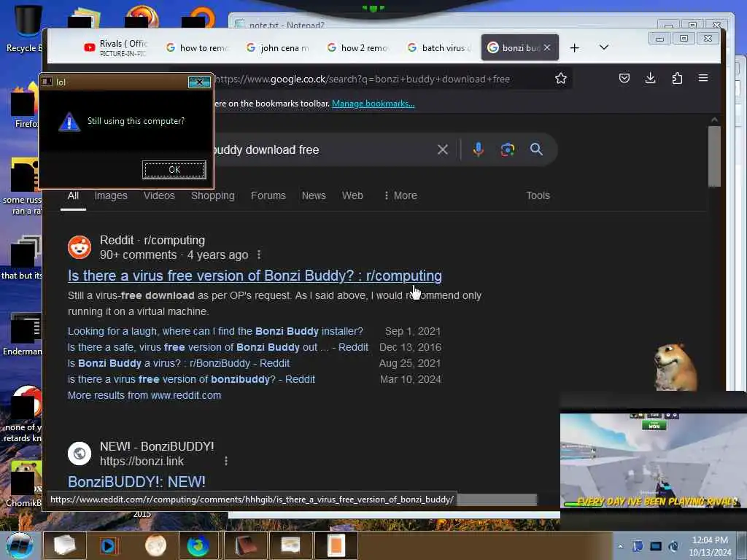
Task: Click the Manage bookmarks link
Action: (x=373, y=104)
